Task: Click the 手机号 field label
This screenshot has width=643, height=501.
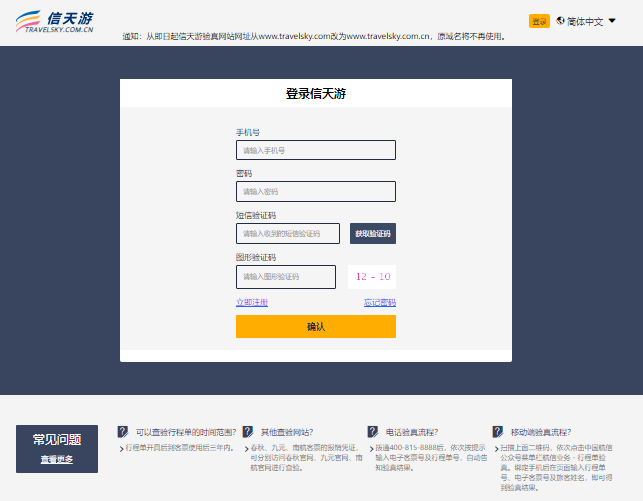Action: tap(248, 132)
